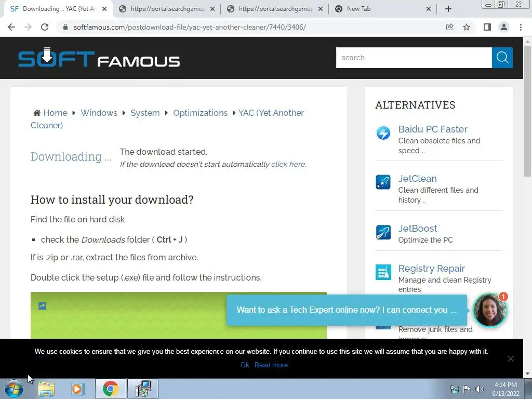Switch to the New Tab tab
The width and height of the screenshot is (532, 399).
pos(383,9)
